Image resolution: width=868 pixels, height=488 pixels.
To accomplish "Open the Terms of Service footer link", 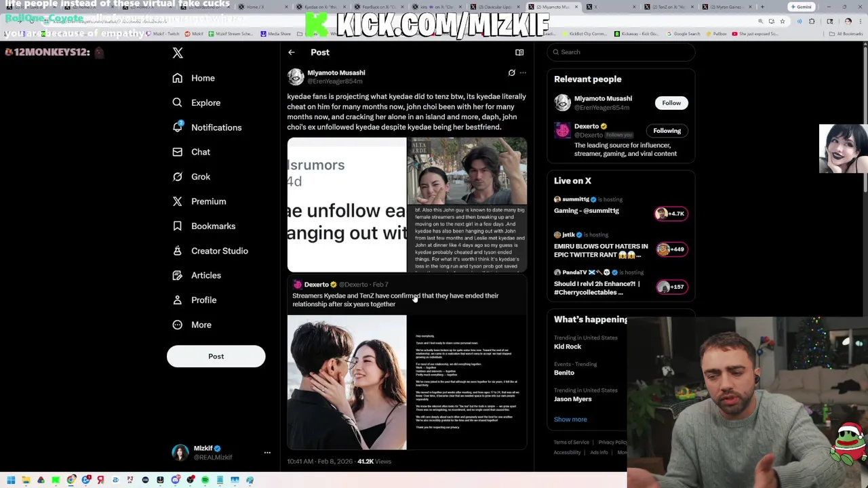I will click(x=572, y=443).
